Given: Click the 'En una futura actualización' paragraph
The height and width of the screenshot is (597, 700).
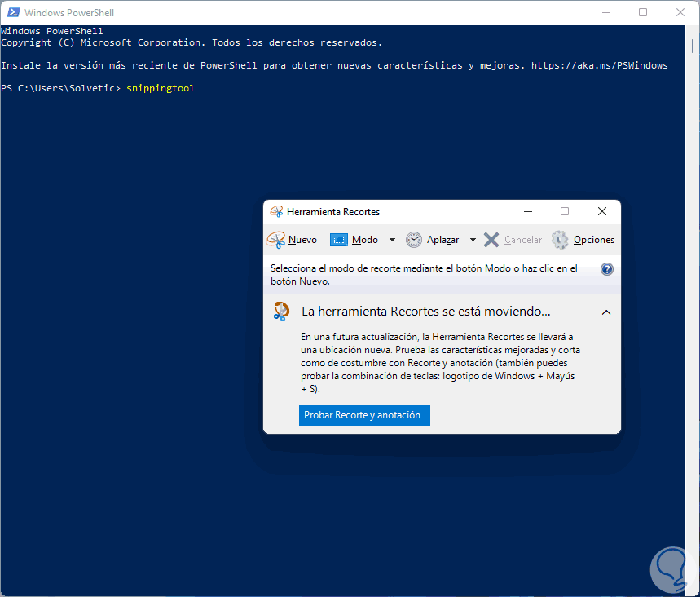Looking at the screenshot, I should [440, 363].
